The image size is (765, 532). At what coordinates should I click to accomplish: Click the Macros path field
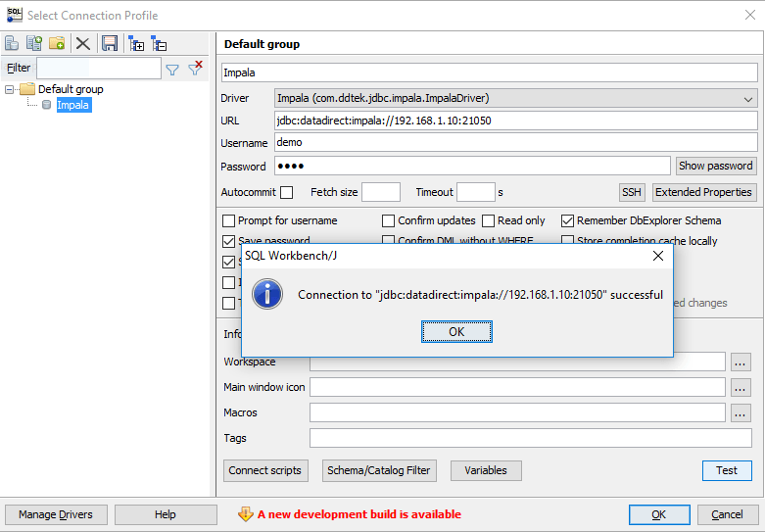517,412
